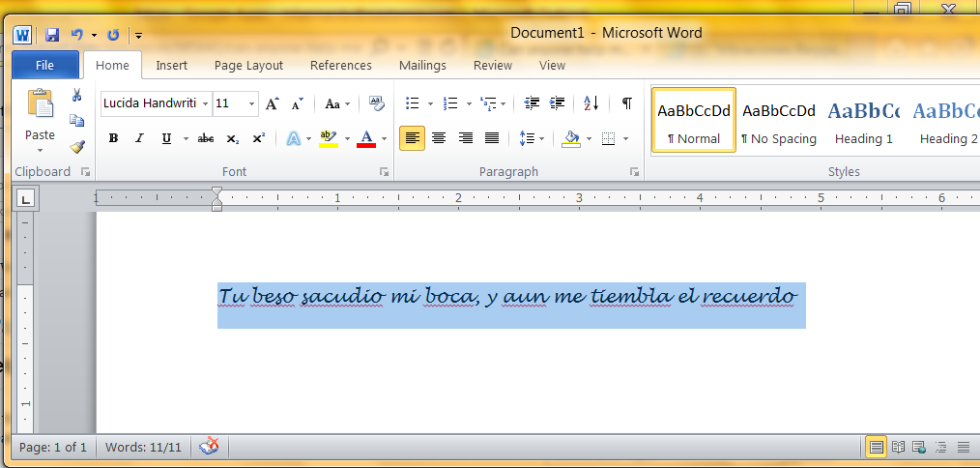Click the Save icon in Quick Access toolbar

pyautogui.click(x=52, y=35)
